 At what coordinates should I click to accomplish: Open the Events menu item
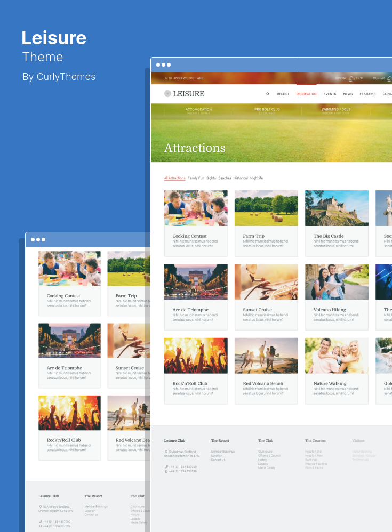330,94
